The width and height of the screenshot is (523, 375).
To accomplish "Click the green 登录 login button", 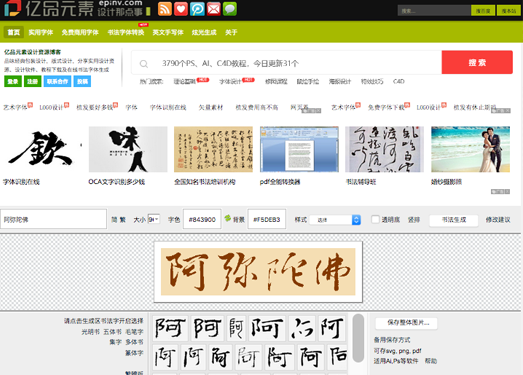I will pyautogui.click(x=13, y=81).
